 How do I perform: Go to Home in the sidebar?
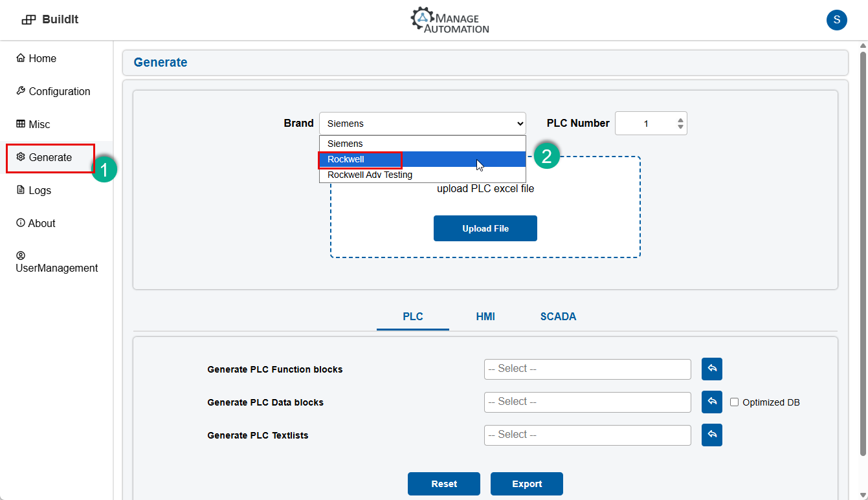36,58
